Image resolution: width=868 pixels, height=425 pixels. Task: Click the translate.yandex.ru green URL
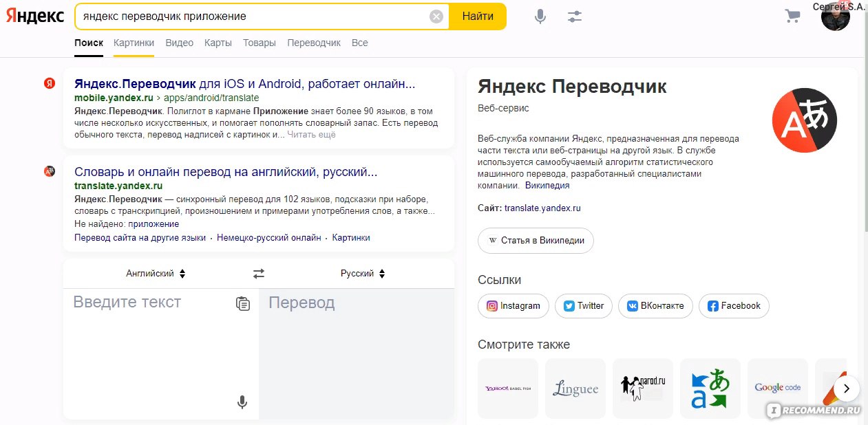[x=118, y=186]
